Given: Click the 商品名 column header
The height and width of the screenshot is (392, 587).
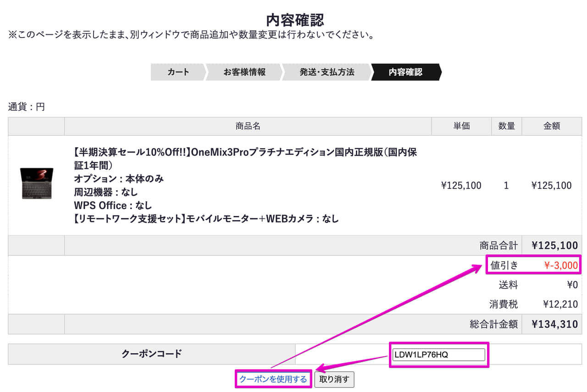Looking at the screenshot, I should (248, 127).
